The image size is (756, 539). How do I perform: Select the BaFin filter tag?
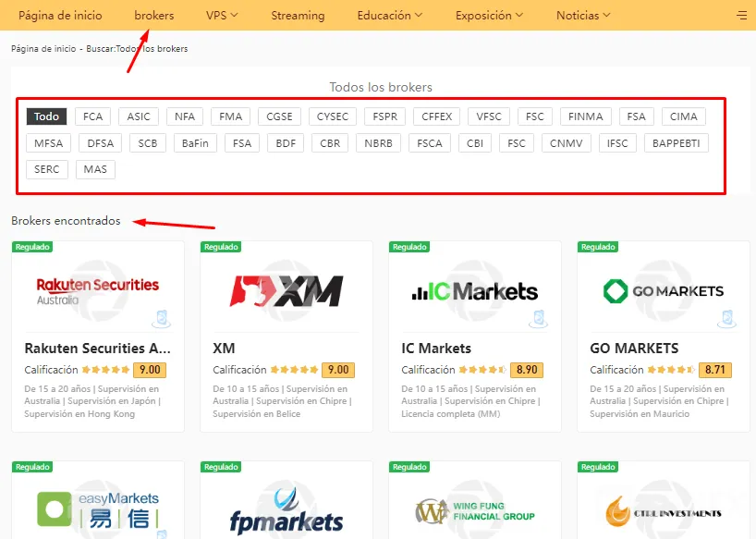[x=195, y=143]
